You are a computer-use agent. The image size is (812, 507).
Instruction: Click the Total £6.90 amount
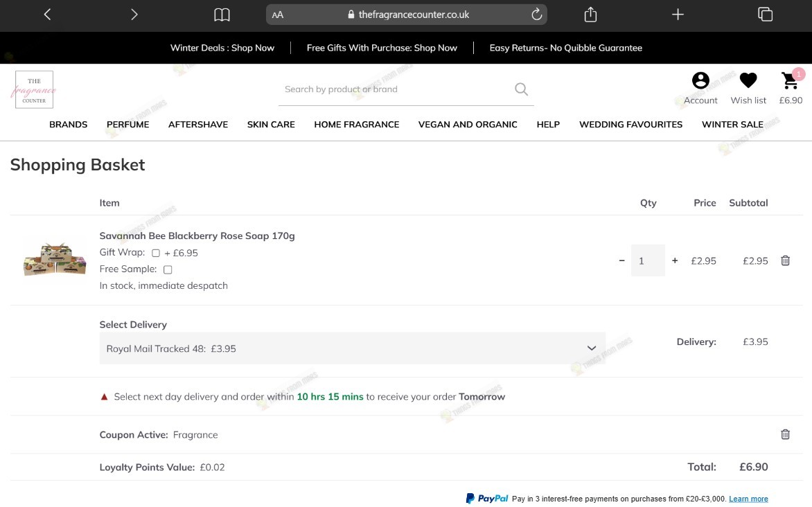(754, 467)
